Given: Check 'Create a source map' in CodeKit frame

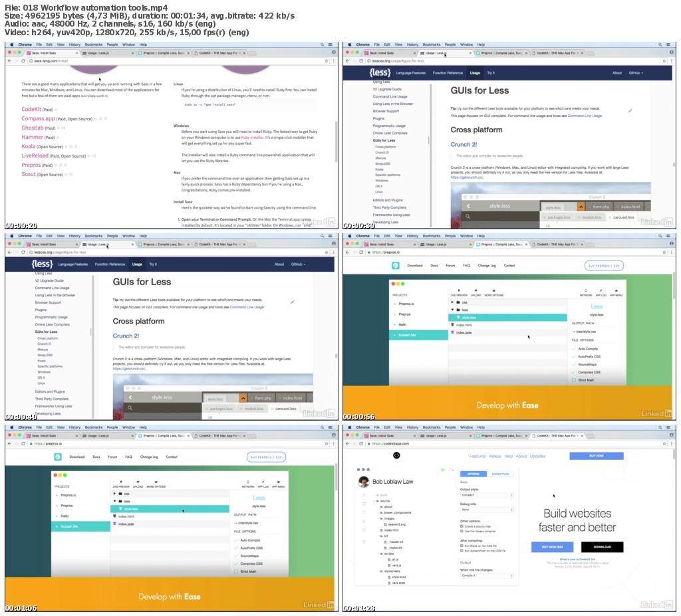Looking at the screenshot, I should (x=462, y=526).
